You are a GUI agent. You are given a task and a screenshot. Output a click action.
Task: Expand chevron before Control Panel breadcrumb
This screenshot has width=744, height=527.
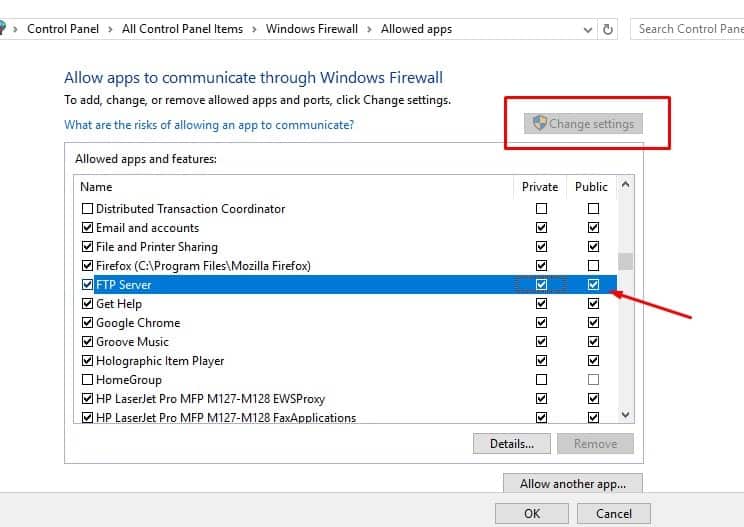click(x=15, y=29)
